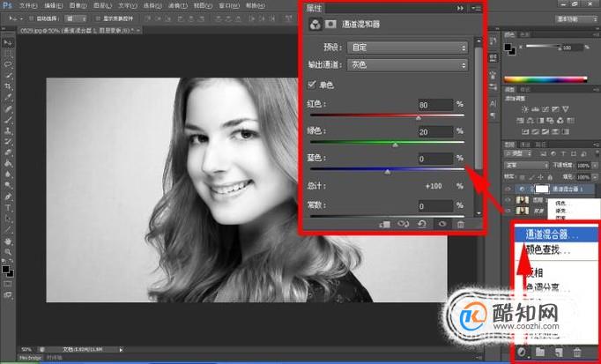
Task: Select the Brush tool in toolbox
Action: coord(8,120)
